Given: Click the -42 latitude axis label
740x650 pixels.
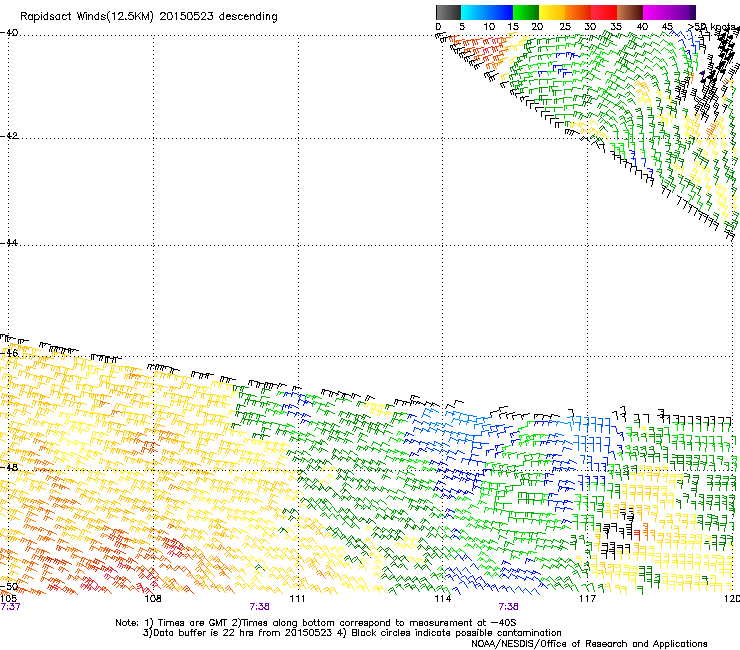Looking at the screenshot, I should point(9,135).
